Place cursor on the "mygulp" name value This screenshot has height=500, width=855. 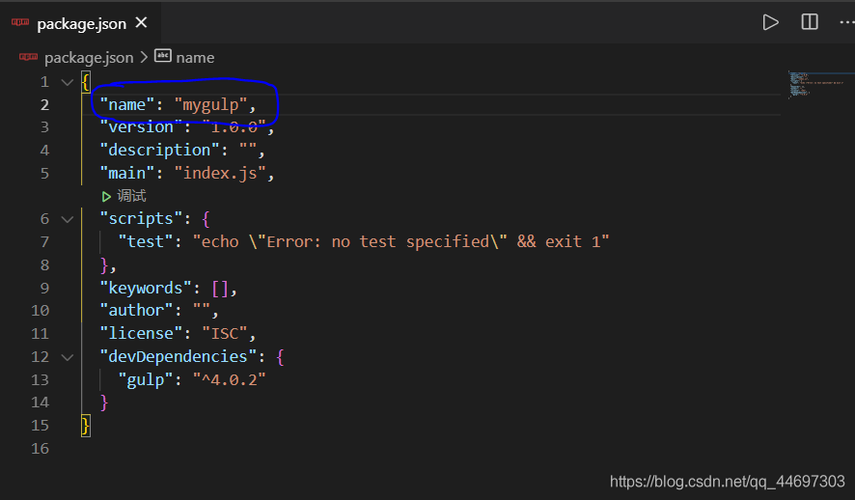click(214, 104)
